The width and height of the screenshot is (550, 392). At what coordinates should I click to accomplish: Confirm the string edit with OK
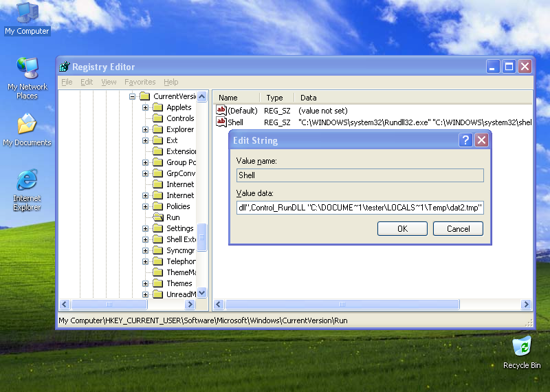(x=402, y=229)
